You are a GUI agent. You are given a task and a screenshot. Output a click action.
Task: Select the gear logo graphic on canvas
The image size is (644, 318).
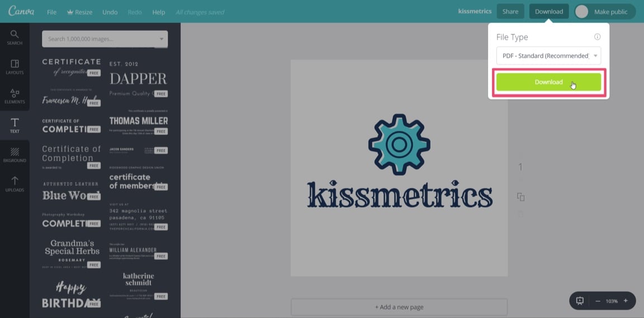pos(399,144)
